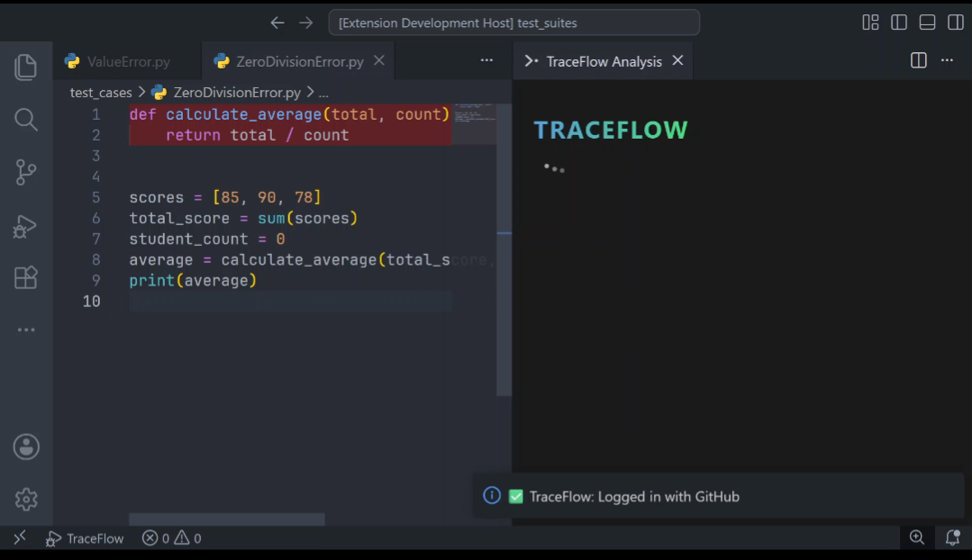Open Customize Layout icon in title bar
Screen dimensions: 972x560
(870, 23)
